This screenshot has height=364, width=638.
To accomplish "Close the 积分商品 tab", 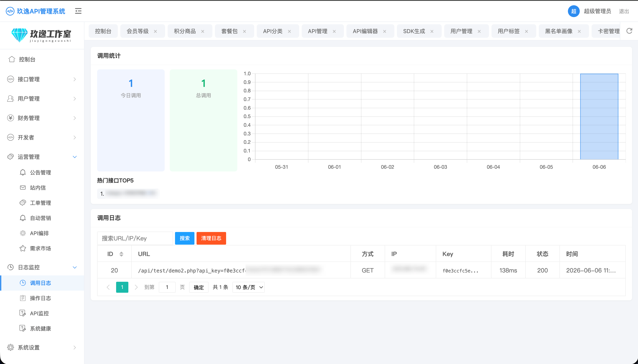I will (x=203, y=31).
